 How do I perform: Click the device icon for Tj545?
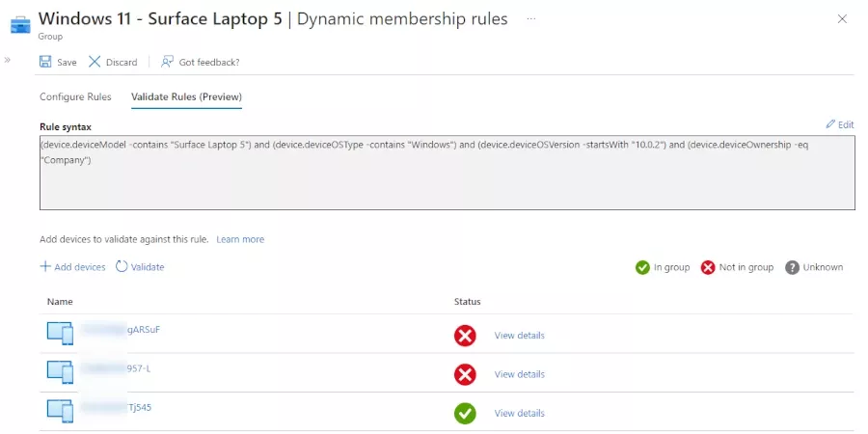click(x=60, y=412)
